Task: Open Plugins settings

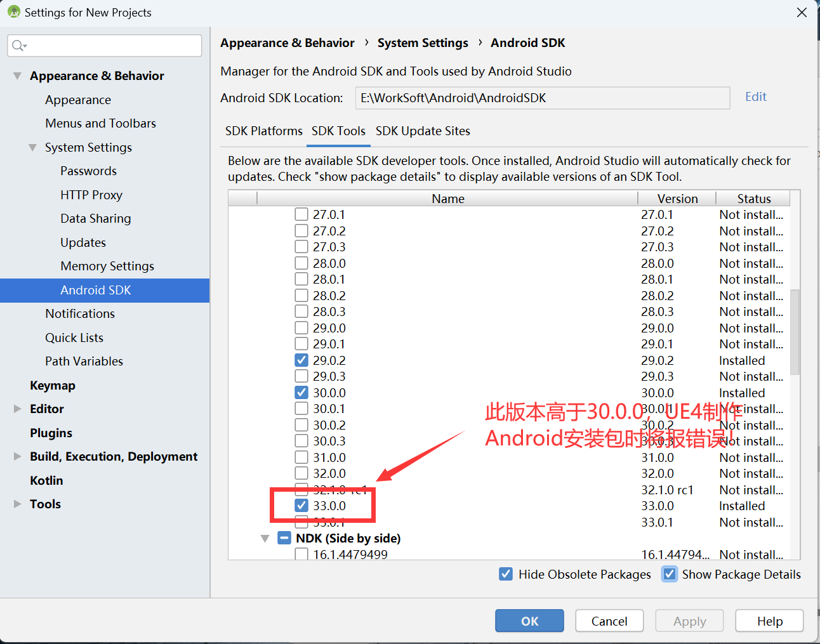Action: click(51, 433)
